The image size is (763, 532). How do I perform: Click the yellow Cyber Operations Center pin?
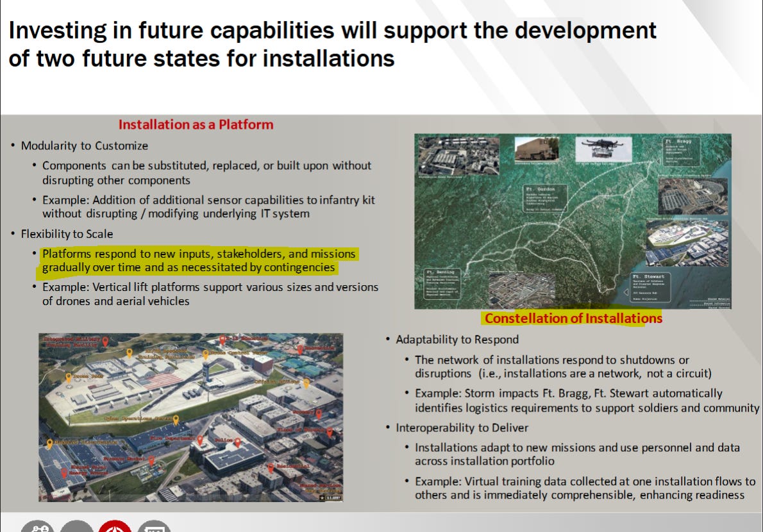[176, 420]
